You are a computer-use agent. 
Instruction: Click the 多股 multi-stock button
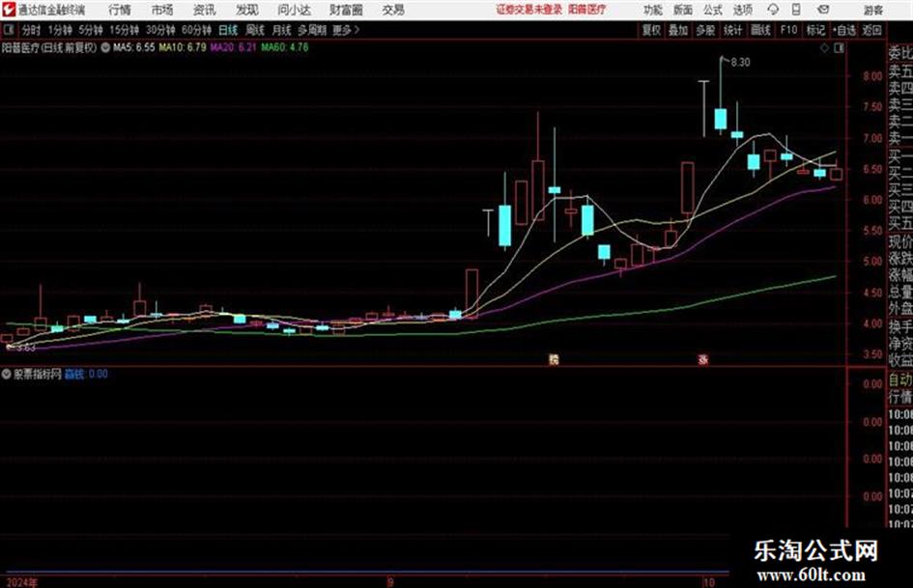[705, 30]
